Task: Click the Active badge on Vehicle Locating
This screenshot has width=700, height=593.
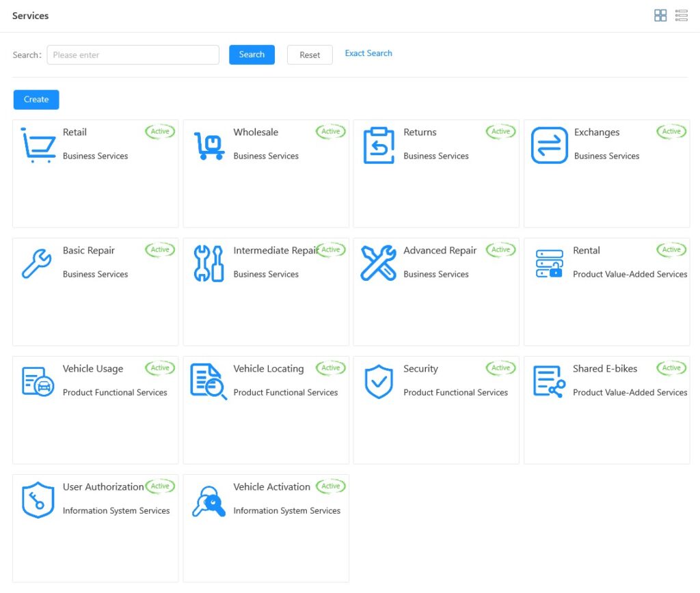Action: [x=330, y=368]
